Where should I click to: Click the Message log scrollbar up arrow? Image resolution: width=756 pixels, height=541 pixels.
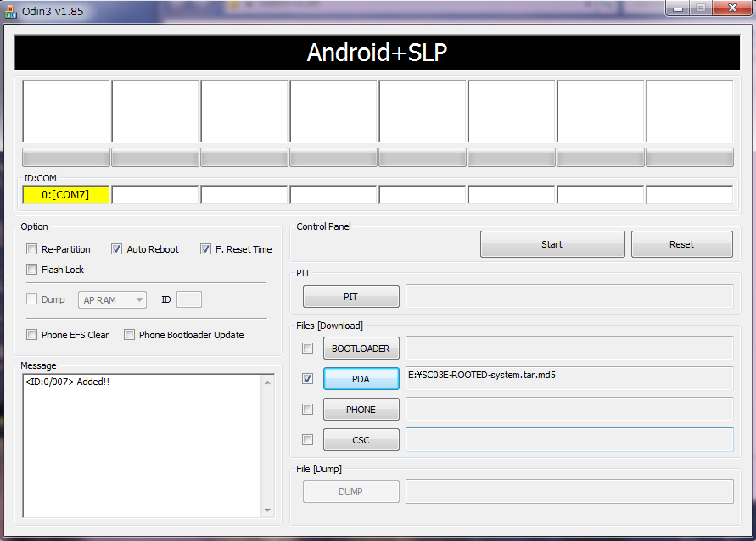click(x=267, y=382)
